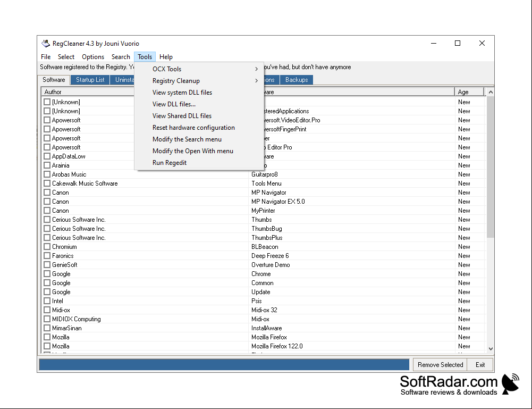Tick the Chromium entry checkbox

tap(47, 247)
